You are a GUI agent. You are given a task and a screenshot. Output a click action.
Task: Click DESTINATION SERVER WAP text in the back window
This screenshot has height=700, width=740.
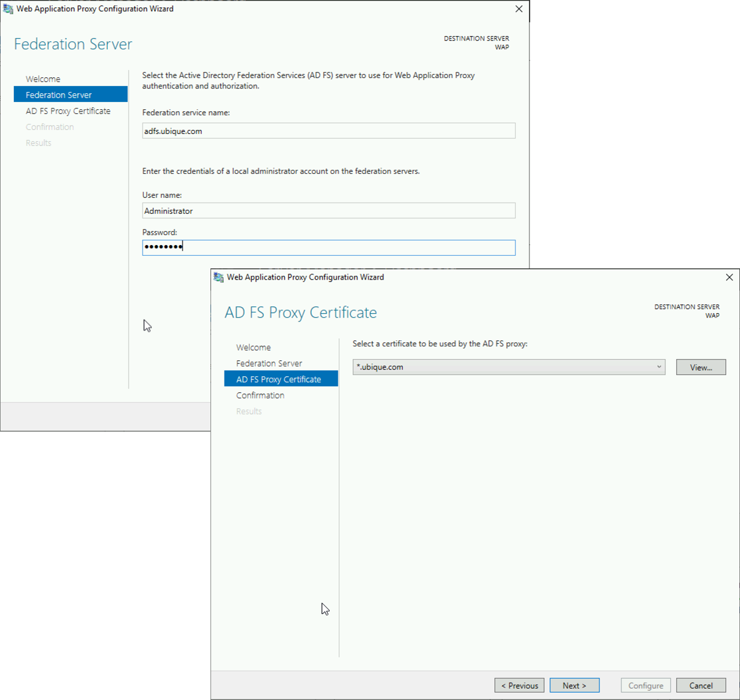pos(476,43)
